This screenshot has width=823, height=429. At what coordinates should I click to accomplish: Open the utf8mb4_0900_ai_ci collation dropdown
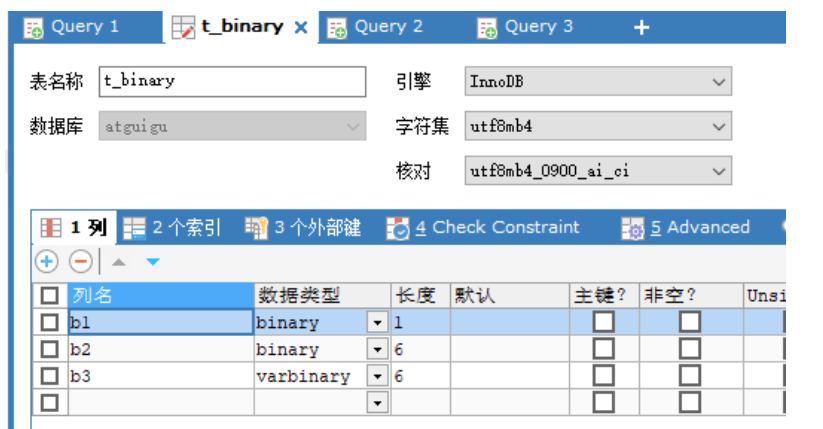(717, 171)
